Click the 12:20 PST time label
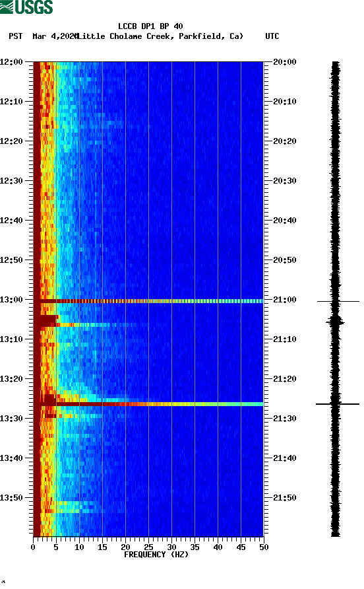Screen dimensions: 364x589 pos(12,141)
